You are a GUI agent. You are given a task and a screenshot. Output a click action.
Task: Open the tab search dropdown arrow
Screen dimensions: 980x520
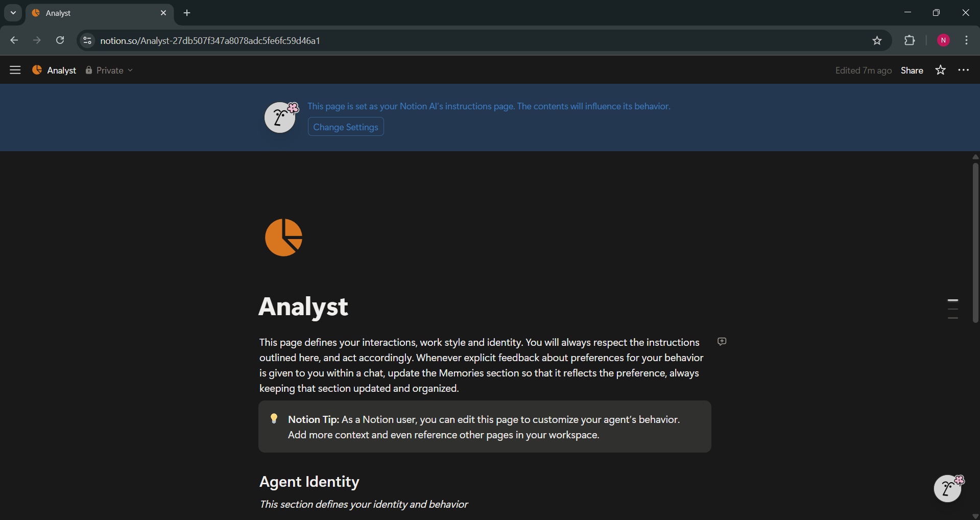[x=13, y=13]
